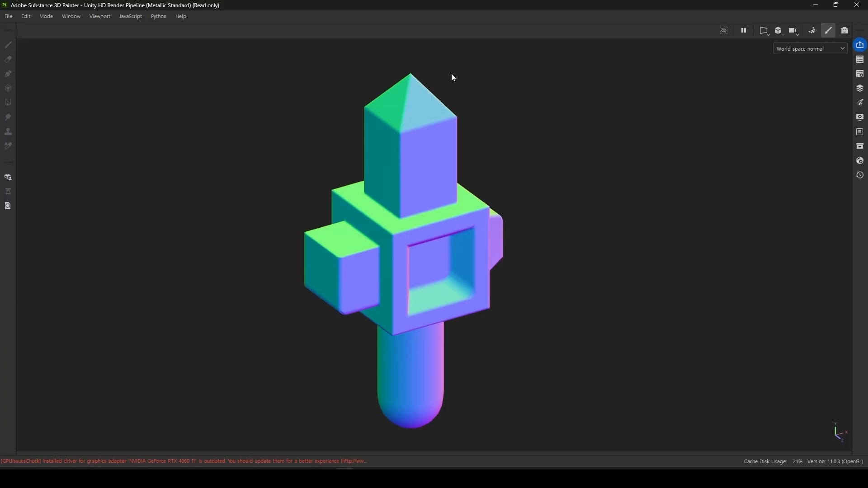This screenshot has height=488, width=868.
Task: Open the History clock panel
Action: click(860, 175)
